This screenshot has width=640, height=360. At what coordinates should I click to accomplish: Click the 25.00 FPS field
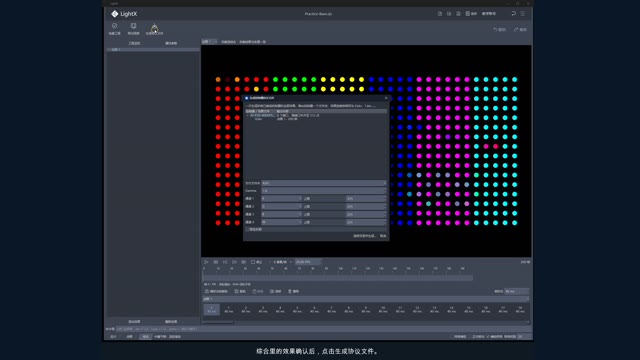click(308, 262)
